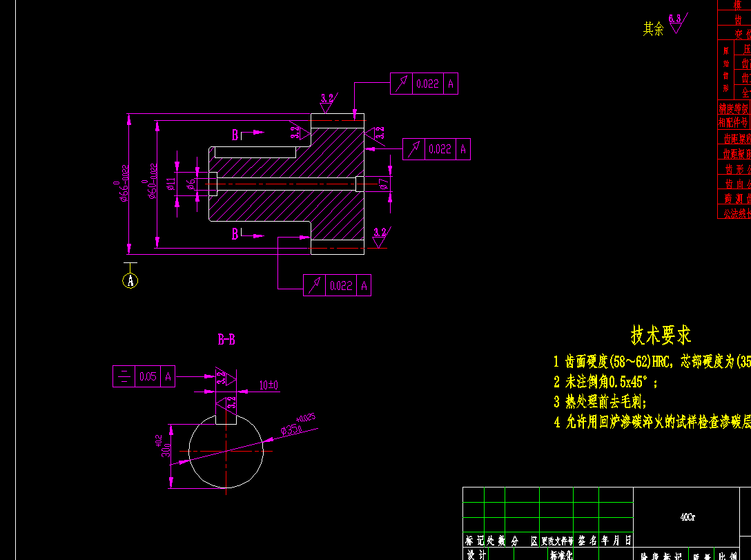Click the 40Cr material cell in title block

(x=687, y=517)
